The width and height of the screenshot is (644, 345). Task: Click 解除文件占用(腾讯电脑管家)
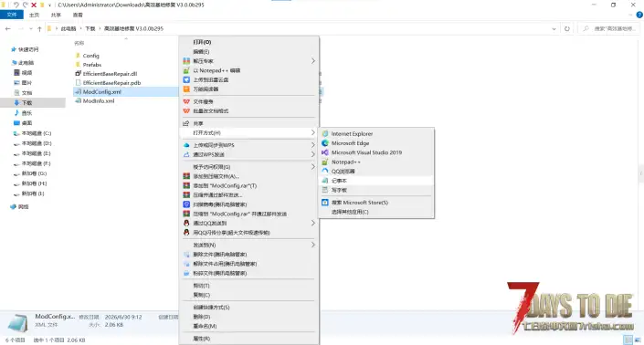248,264
